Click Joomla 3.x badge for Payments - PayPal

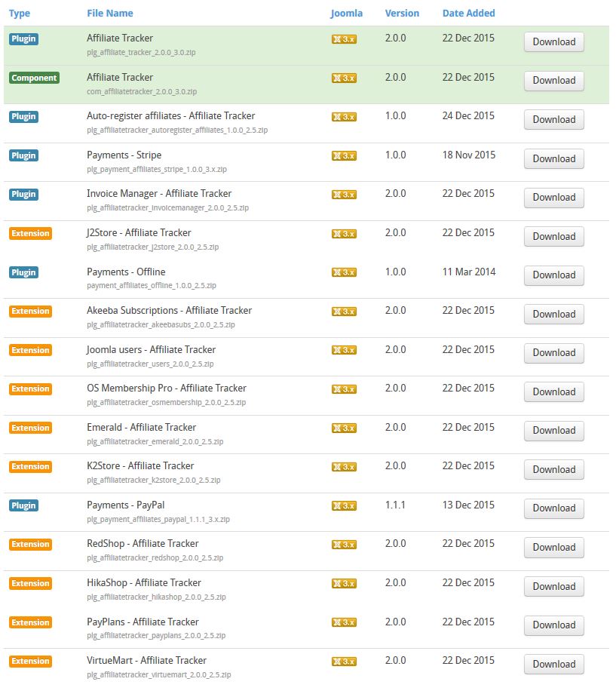point(344,505)
